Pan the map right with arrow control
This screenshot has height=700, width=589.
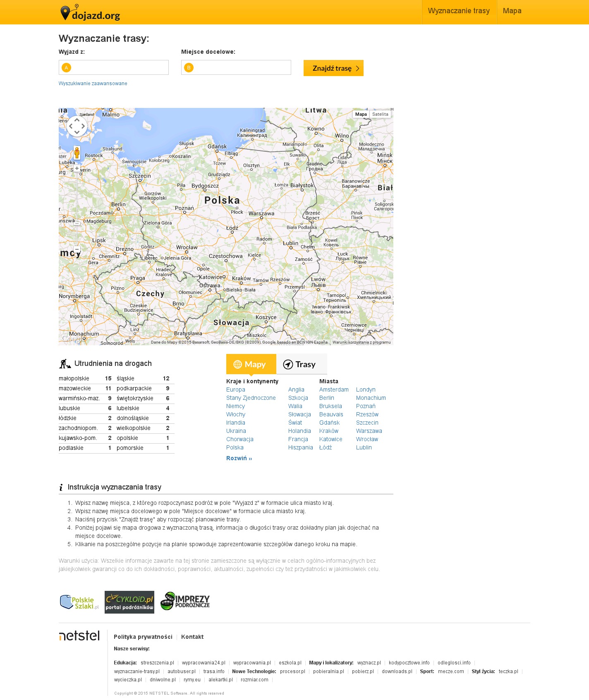pos(83,126)
